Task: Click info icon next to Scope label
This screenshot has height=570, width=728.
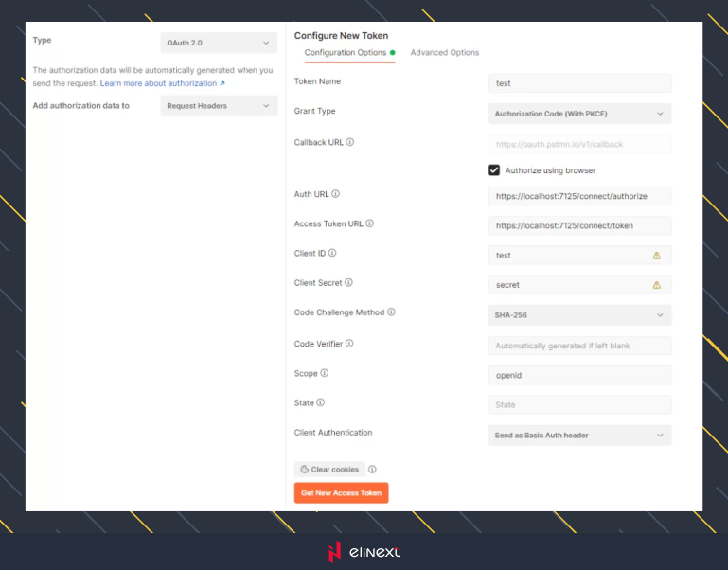Action: (x=325, y=373)
